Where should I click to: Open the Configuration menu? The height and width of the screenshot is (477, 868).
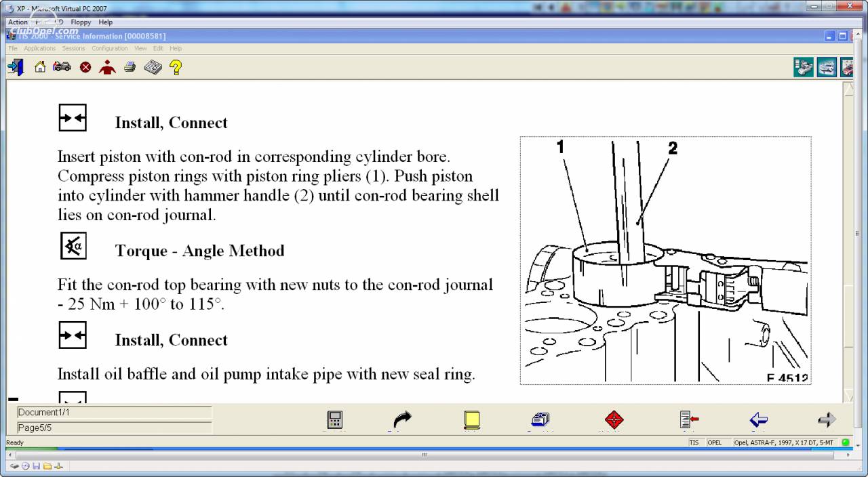[x=110, y=49]
